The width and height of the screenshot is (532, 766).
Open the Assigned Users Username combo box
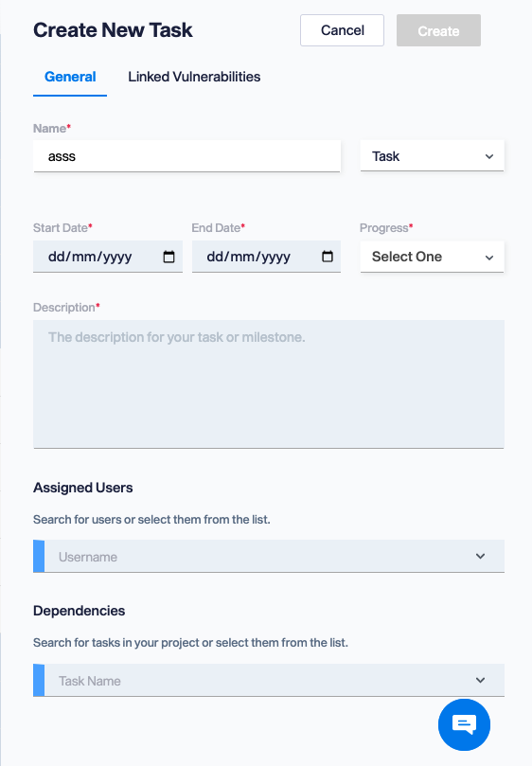(269, 556)
